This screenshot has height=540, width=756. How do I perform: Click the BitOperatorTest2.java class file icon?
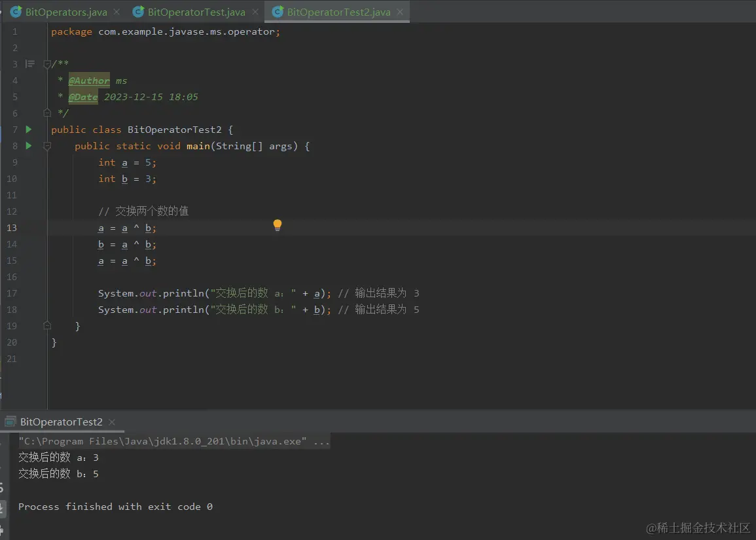pyautogui.click(x=278, y=12)
